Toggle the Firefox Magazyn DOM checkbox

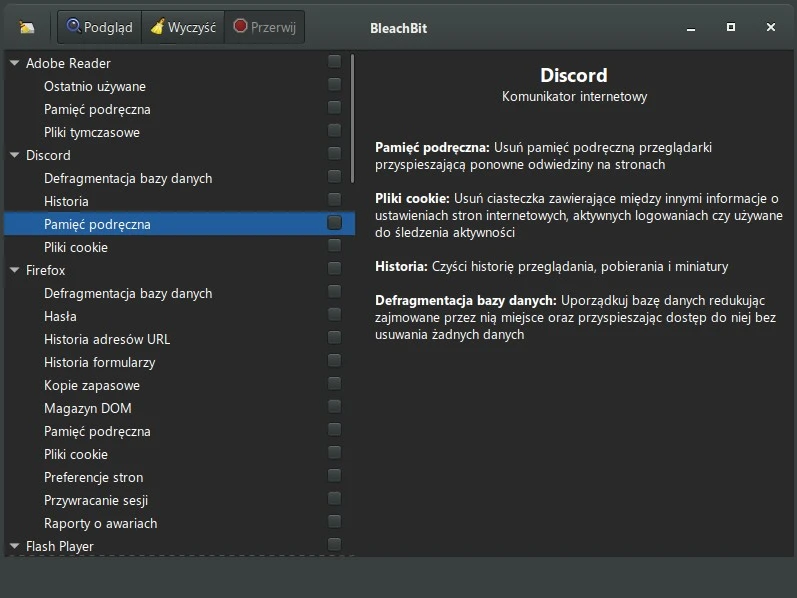click(334, 407)
